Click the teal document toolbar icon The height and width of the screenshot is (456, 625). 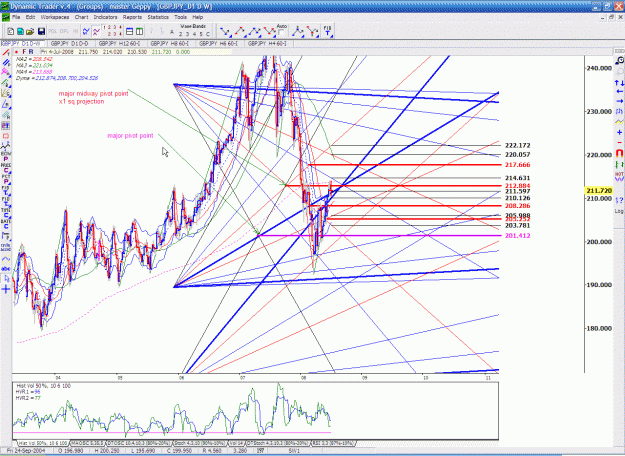[x=20, y=31]
